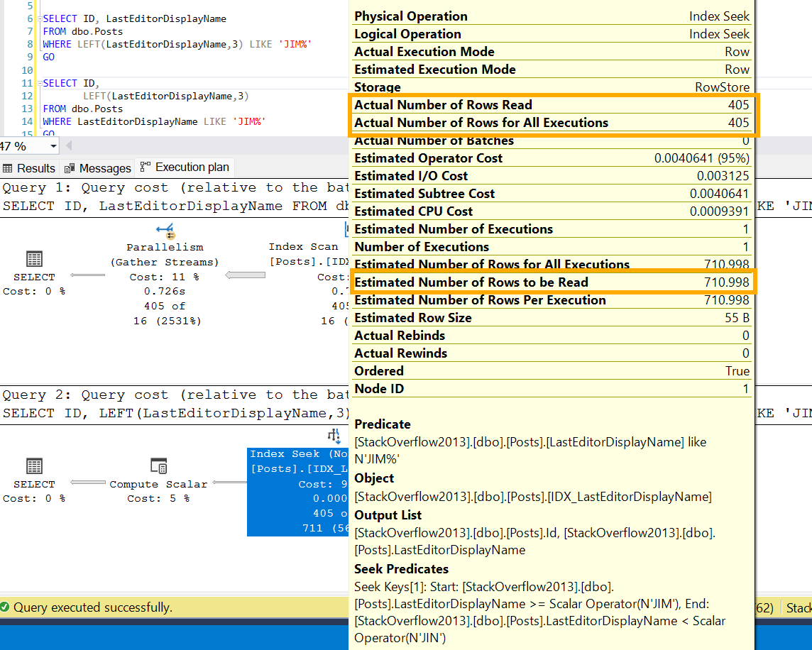Click the 'Object' heading in tooltip
Viewport: 812px width, 650px height.
[374, 478]
